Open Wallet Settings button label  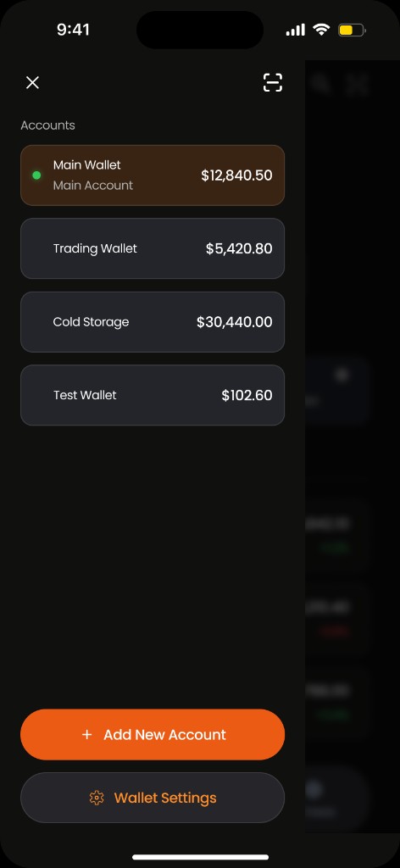(165, 798)
